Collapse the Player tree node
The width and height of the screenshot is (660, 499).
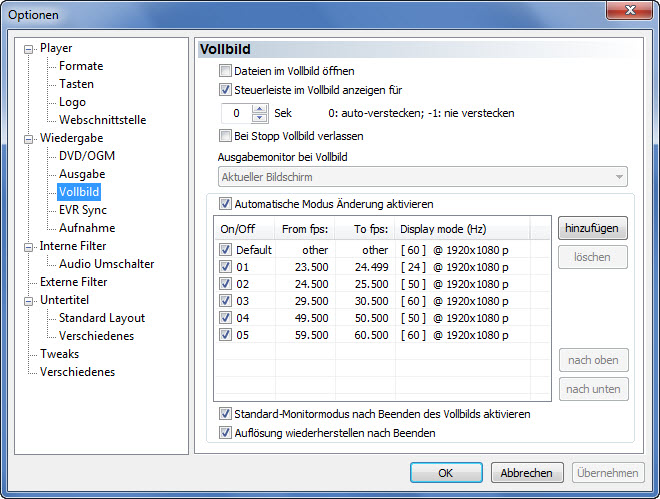[29, 50]
